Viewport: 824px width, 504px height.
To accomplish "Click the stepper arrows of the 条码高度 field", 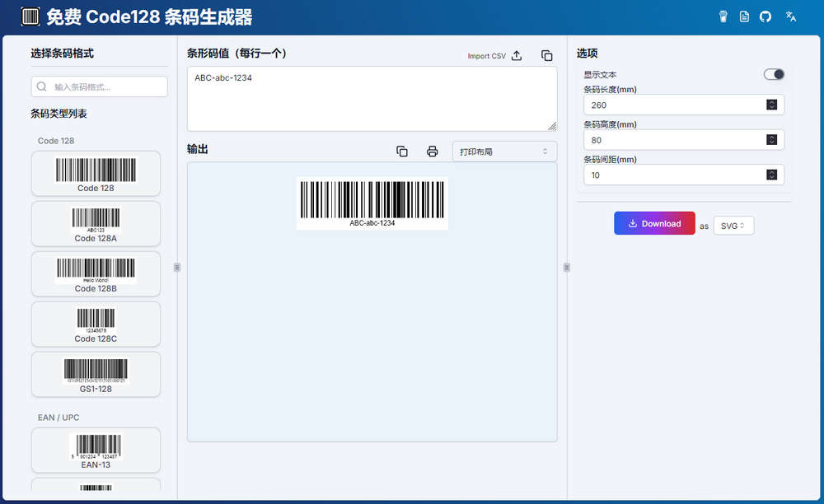I will [771, 140].
